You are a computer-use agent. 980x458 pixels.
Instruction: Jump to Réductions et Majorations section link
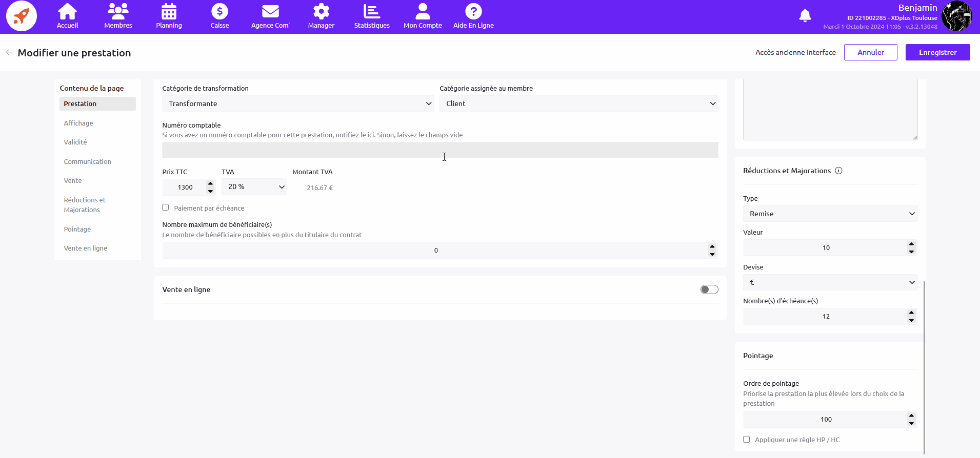85,205
